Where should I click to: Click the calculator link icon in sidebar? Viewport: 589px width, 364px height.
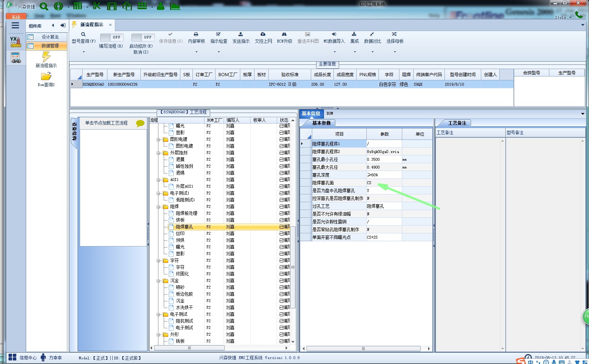16,58
